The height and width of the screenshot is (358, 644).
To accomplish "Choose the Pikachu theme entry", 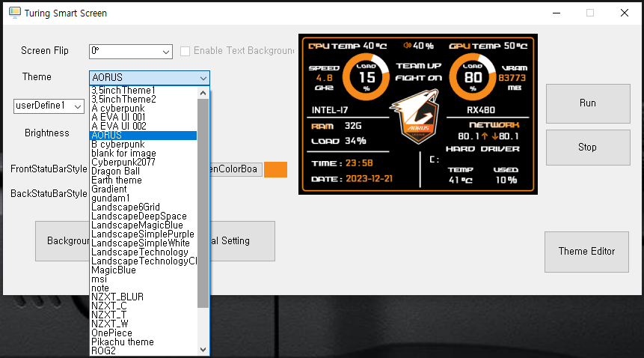I will [x=143, y=342].
